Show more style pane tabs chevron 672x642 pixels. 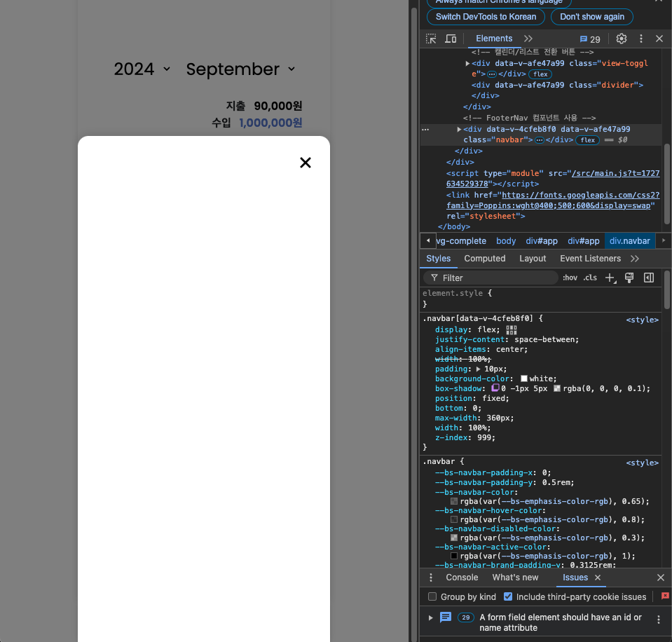tap(635, 259)
